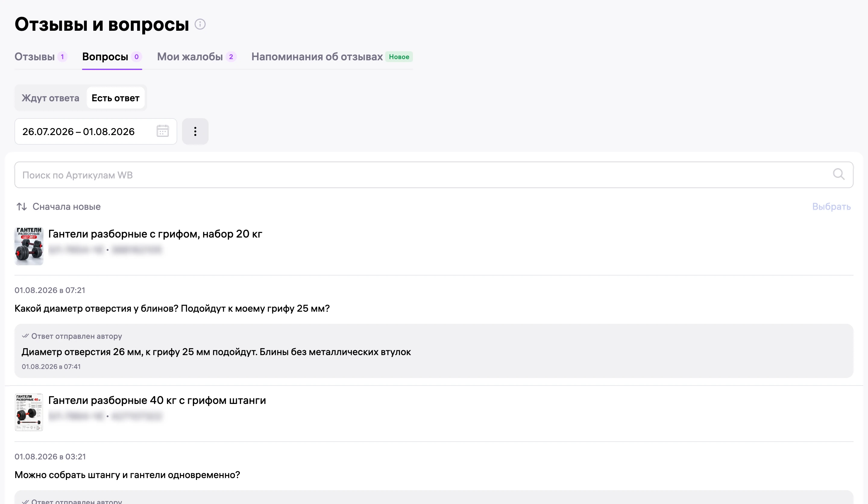Open the three-dot options menu
Viewport: 868px width, 504px height.
click(195, 131)
